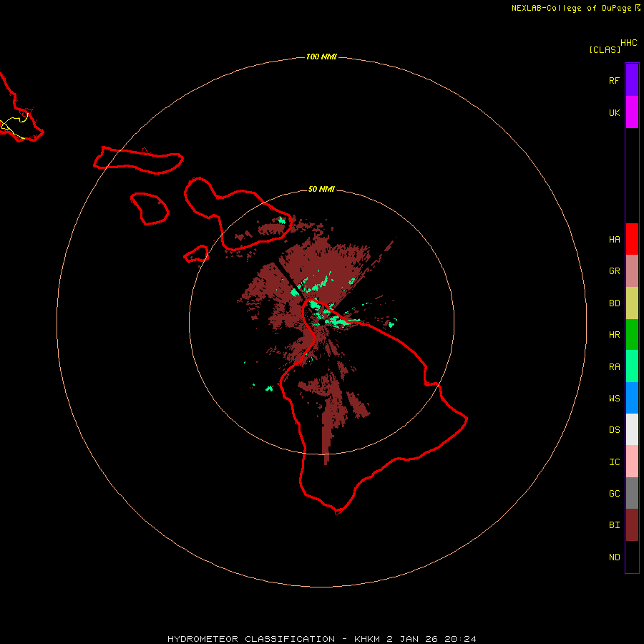Click the 100 NMI range ring label

click(x=321, y=57)
